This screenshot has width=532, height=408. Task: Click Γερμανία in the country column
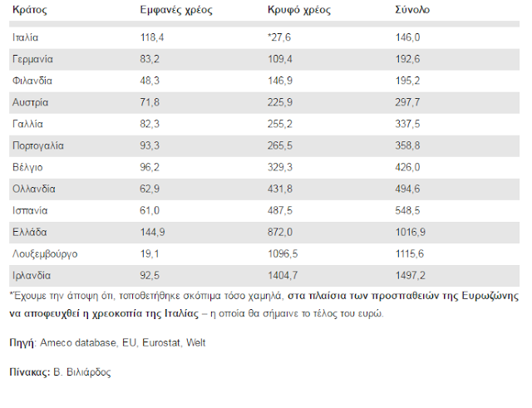pos(32,59)
